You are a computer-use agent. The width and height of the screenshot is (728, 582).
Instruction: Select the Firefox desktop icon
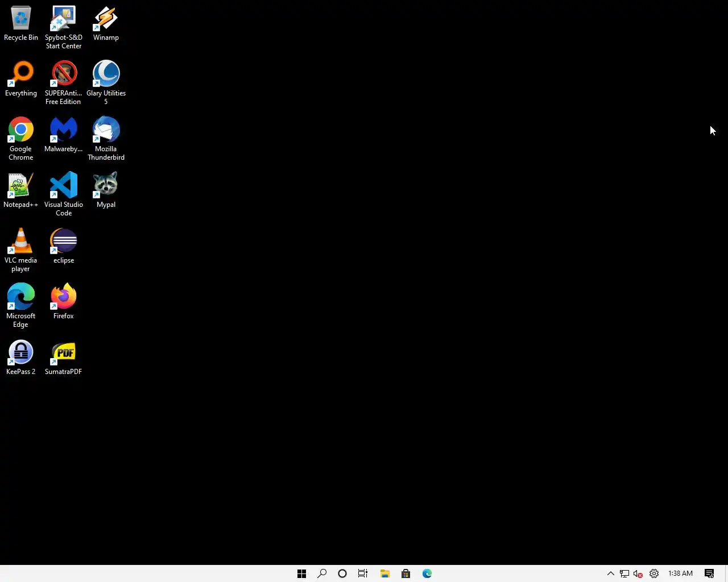coord(64,302)
